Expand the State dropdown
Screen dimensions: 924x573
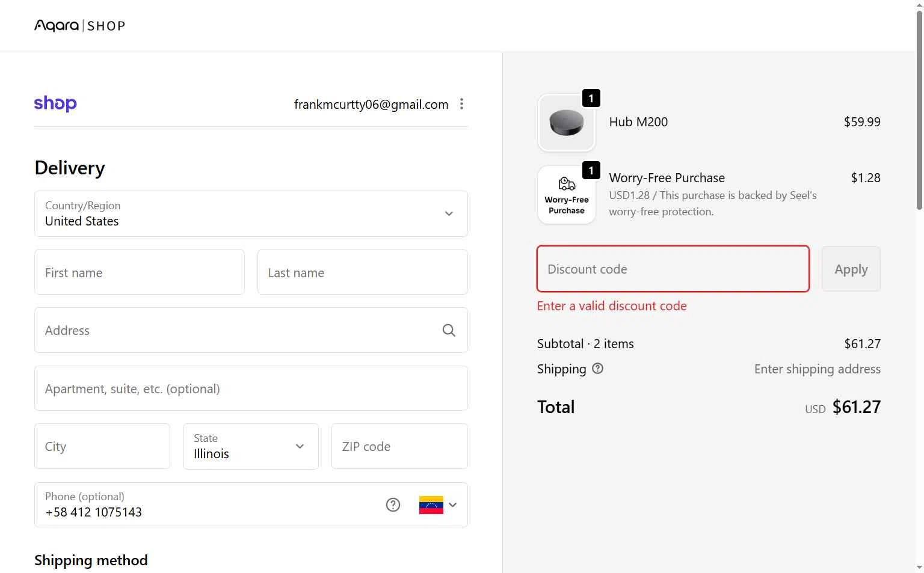pyautogui.click(x=251, y=446)
